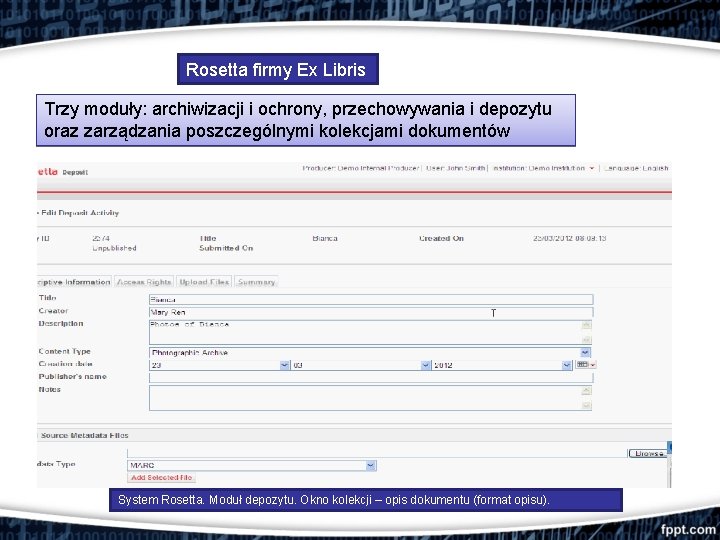Open the calendar date picker icon
Screen dimensions: 720x540
[x=585, y=365]
